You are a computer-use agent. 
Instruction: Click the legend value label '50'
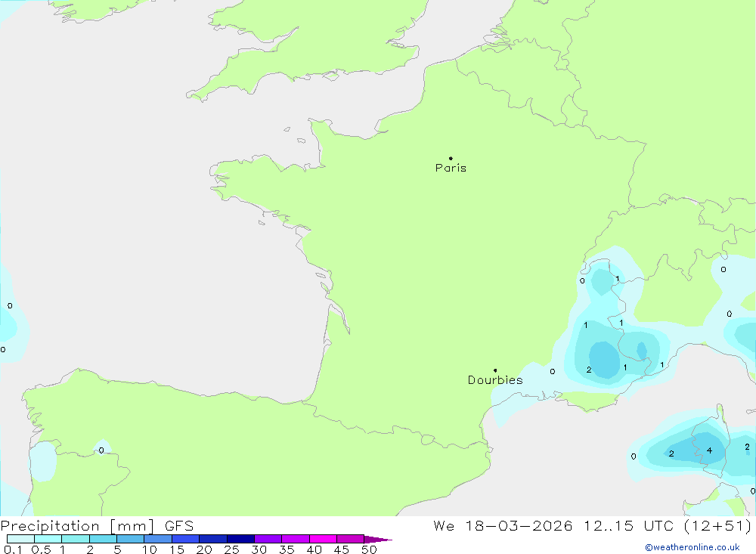point(369,549)
